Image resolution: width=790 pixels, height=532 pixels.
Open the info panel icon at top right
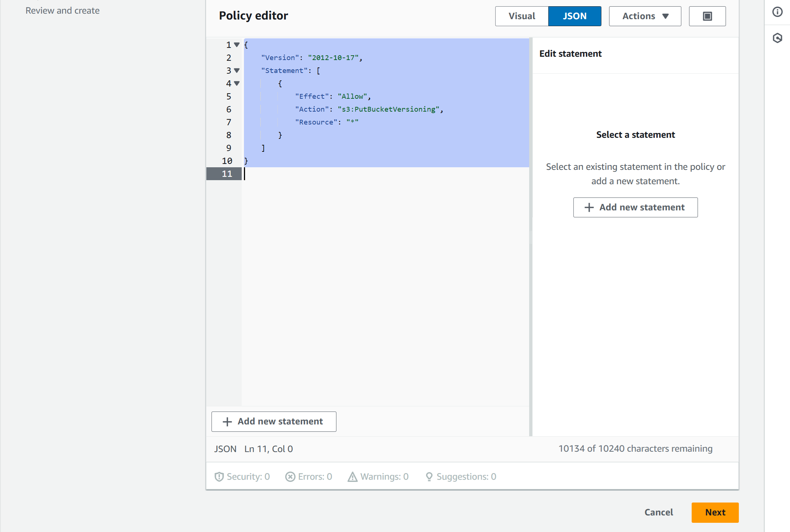click(x=777, y=12)
